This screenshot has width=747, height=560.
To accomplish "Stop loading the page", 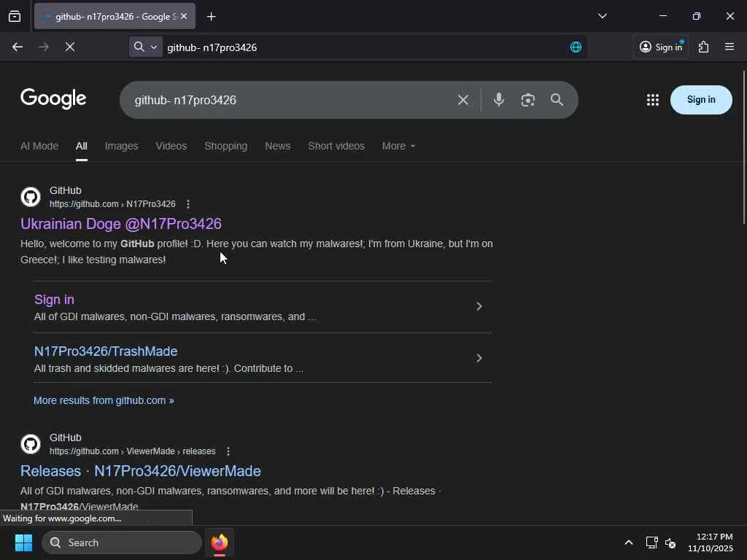I will tap(69, 47).
